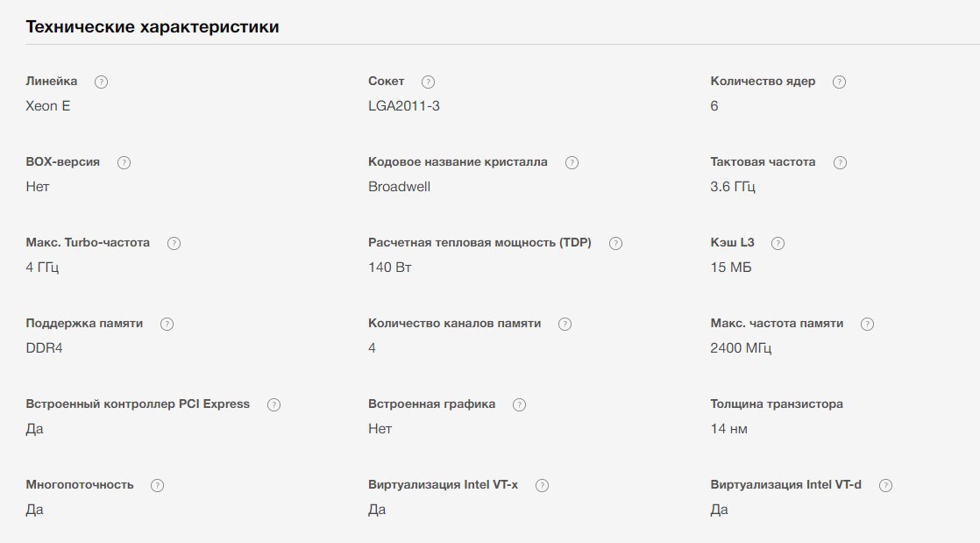Open the Встроенная графика help tooltip

pos(520,404)
